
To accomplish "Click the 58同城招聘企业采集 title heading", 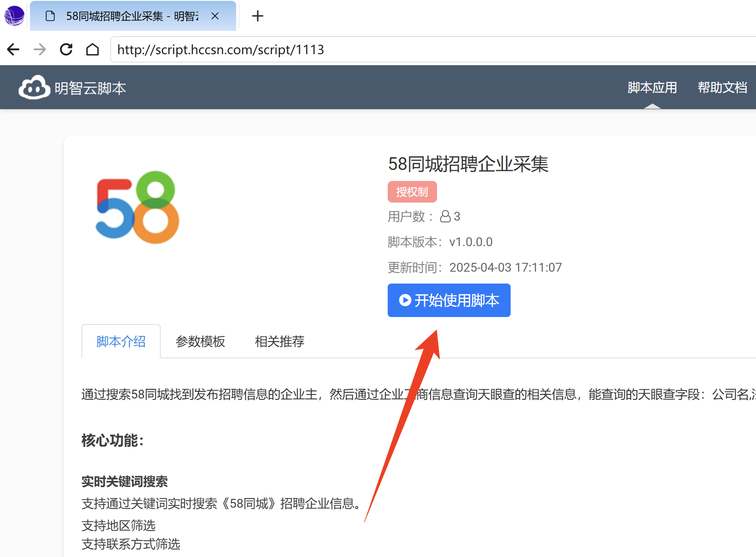I will pyautogui.click(x=468, y=164).
